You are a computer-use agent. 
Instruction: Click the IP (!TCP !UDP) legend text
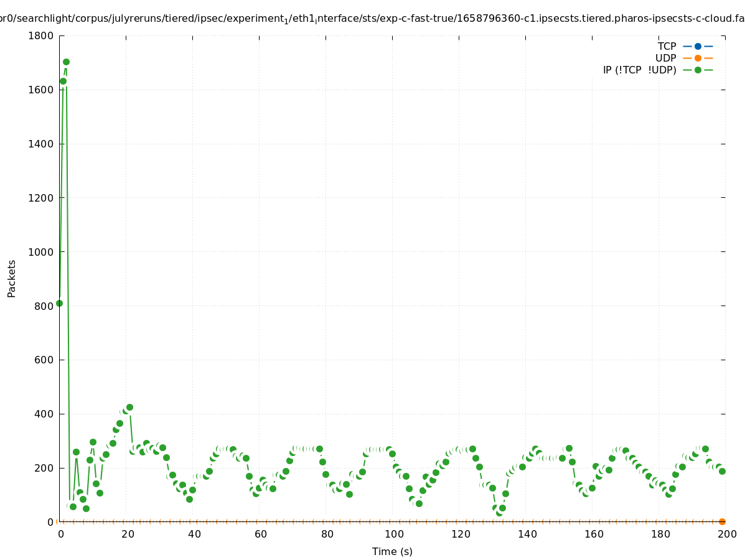639,70
